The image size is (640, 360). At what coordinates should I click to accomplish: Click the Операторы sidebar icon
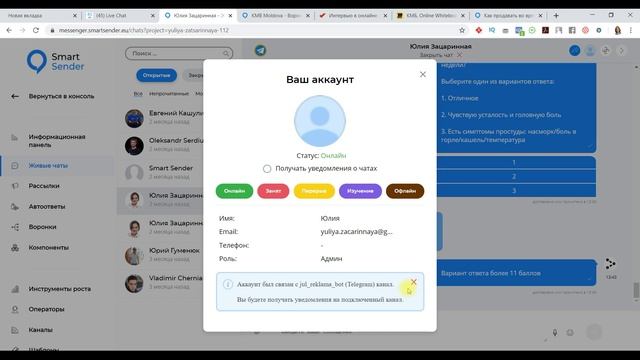tap(15, 309)
